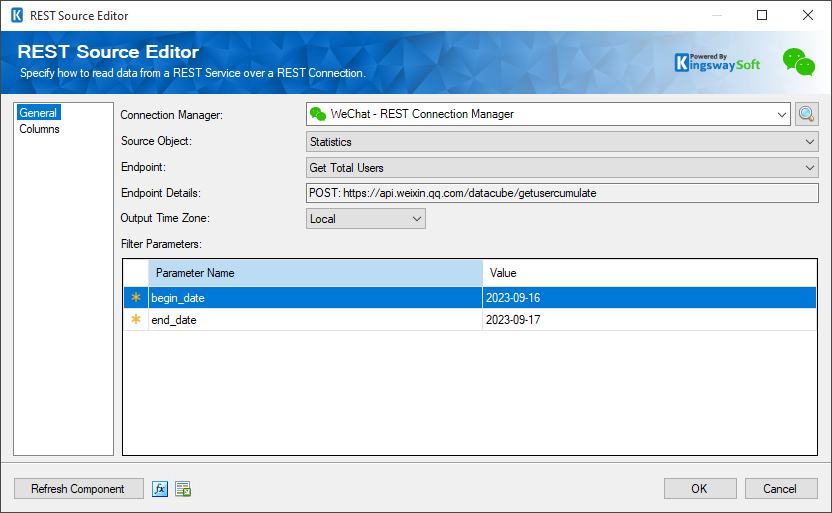
Task: Expand the Connection Manager dropdown
Action: click(x=782, y=114)
